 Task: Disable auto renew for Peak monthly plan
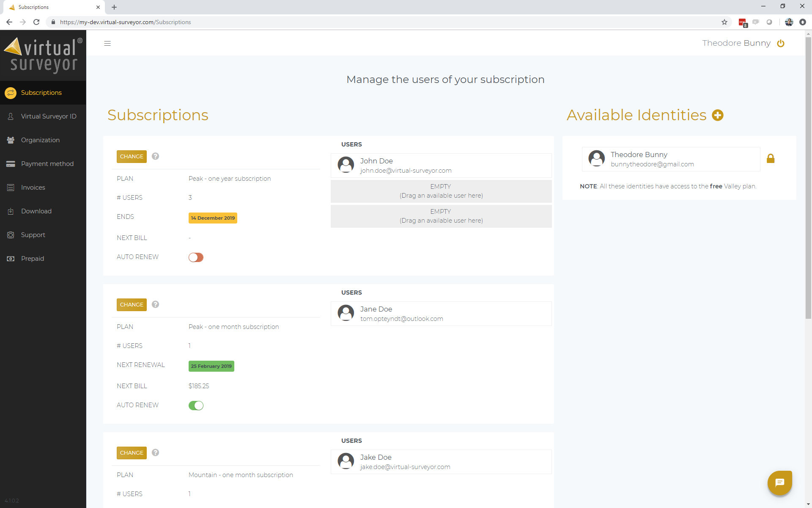coord(196,406)
